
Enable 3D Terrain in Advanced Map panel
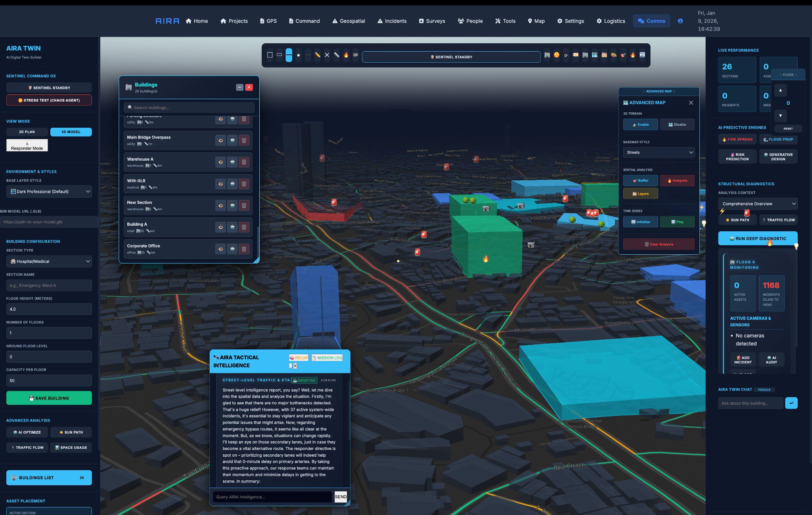click(x=640, y=124)
